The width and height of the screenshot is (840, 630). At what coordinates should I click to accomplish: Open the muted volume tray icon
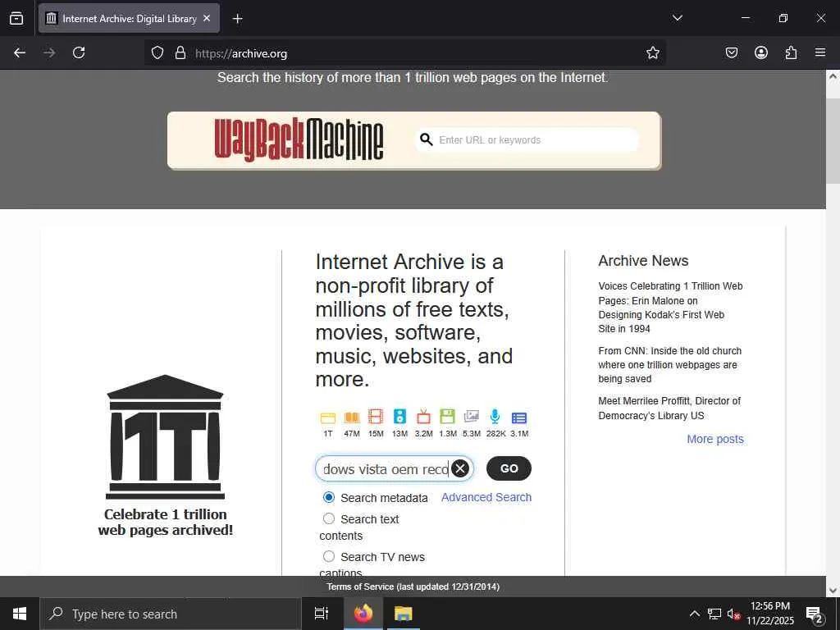pos(733,614)
